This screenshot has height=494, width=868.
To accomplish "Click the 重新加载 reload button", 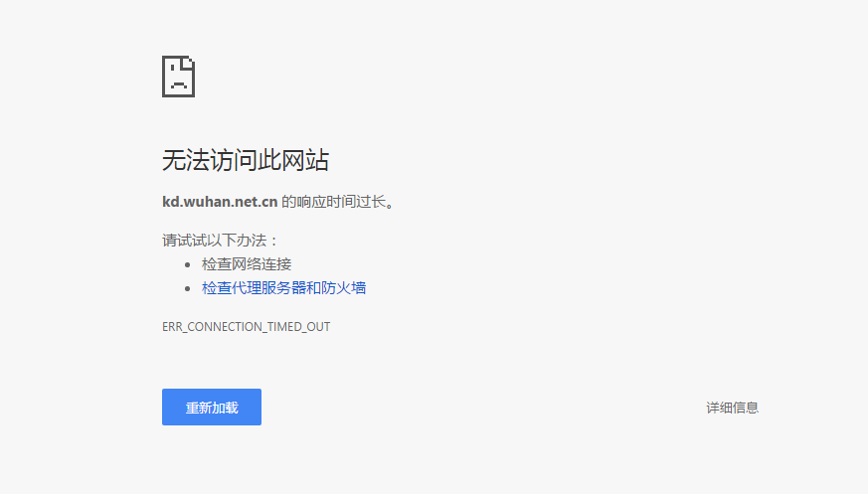I will click(212, 408).
